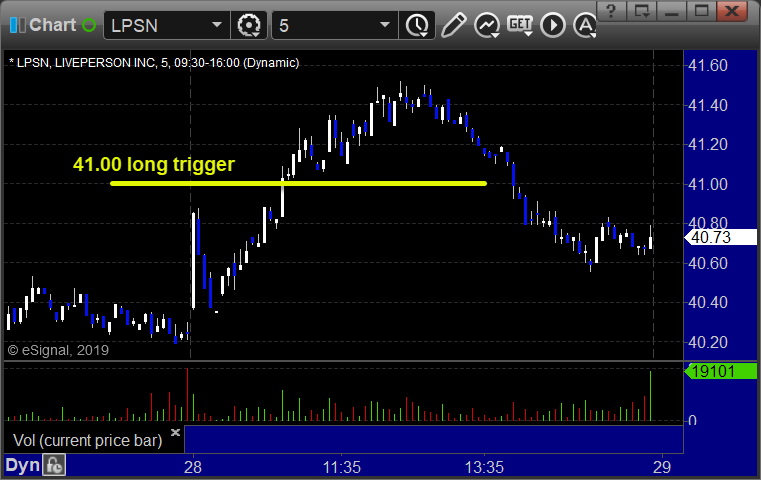761x480 pixels.
Task: Open the alerts A icon menu
Action: click(585, 25)
